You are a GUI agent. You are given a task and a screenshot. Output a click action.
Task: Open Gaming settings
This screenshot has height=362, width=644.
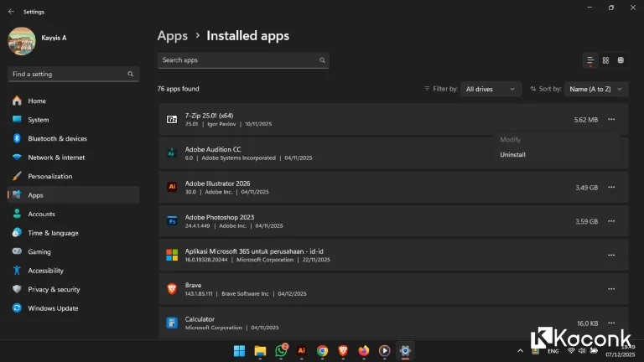pos(73,252)
